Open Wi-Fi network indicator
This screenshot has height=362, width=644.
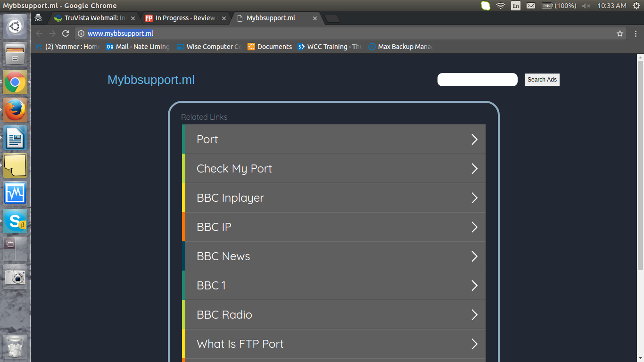tap(500, 6)
